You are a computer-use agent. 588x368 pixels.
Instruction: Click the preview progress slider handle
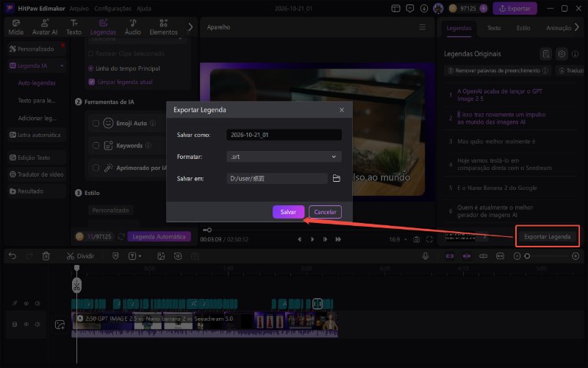pos(209,230)
